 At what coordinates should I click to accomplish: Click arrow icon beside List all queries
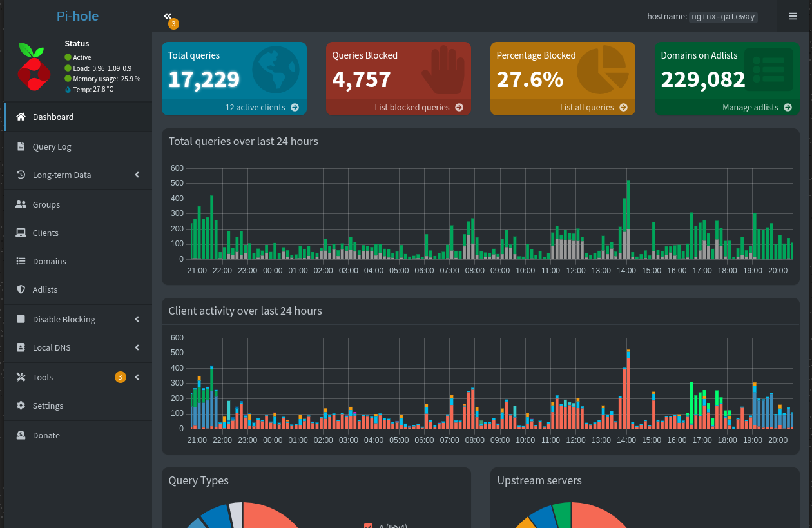coord(623,108)
